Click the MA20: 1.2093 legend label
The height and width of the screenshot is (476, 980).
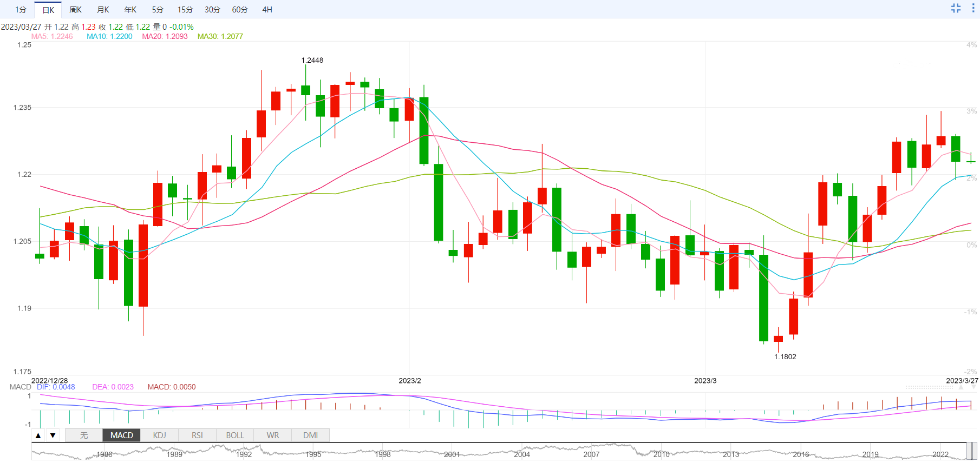point(165,36)
